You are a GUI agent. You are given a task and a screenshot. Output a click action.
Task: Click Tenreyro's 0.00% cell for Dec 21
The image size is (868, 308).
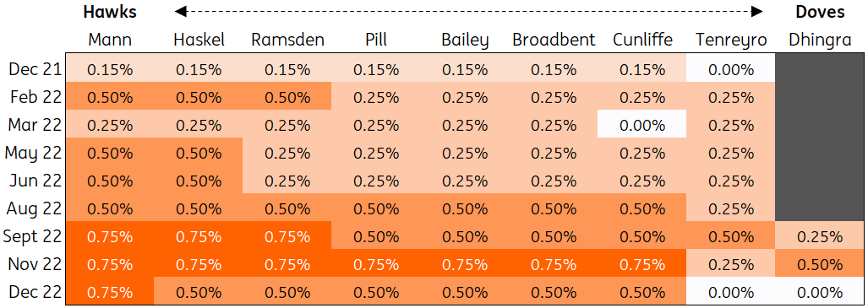[731, 68]
